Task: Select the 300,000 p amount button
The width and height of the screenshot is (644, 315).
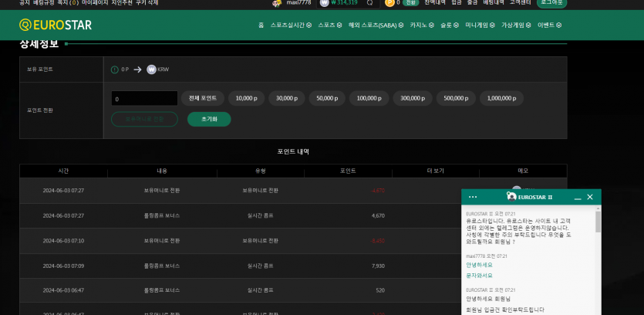Action: coord(413,98)
